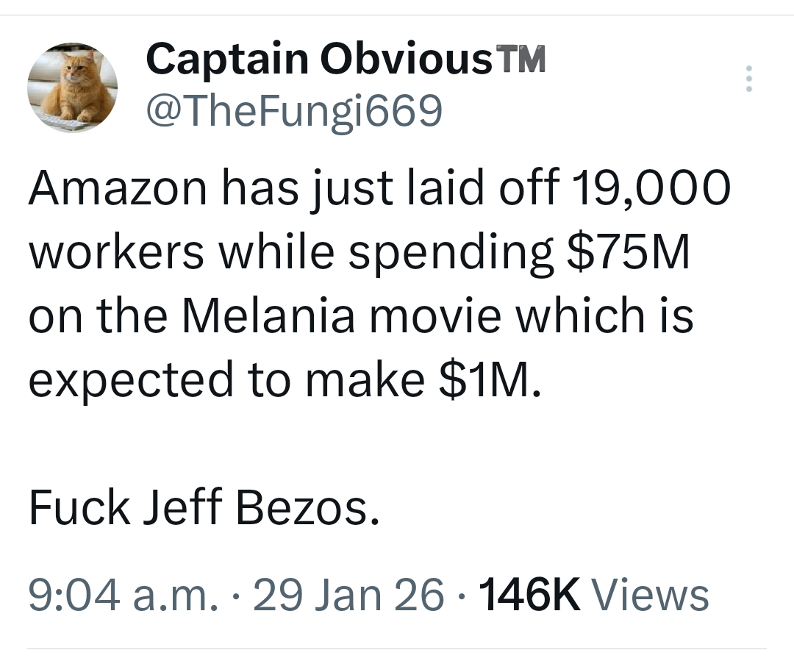Click the 19,000 figure in the tweet
This screenshot has width=794, height=672.
(647, 187)
